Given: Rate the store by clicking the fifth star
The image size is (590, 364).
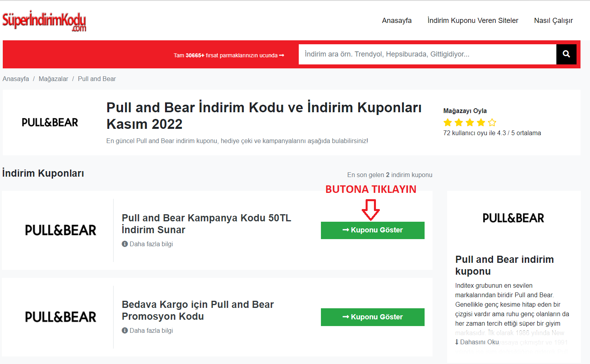Looking at the screenshot, I should pyautogui.click(x=491, y=123).
